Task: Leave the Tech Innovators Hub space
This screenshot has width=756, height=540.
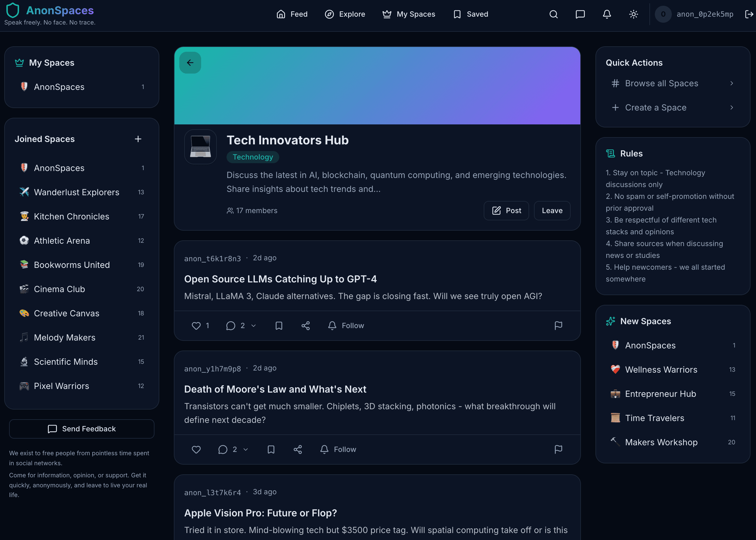Action: 552,210
